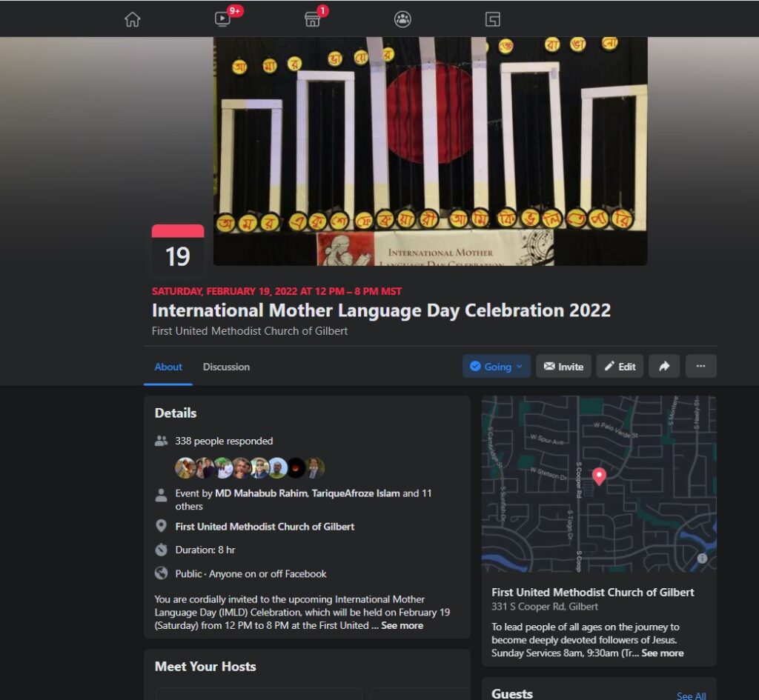
Task: Click the last responder avatar
Action: click(x=314, y=468)
